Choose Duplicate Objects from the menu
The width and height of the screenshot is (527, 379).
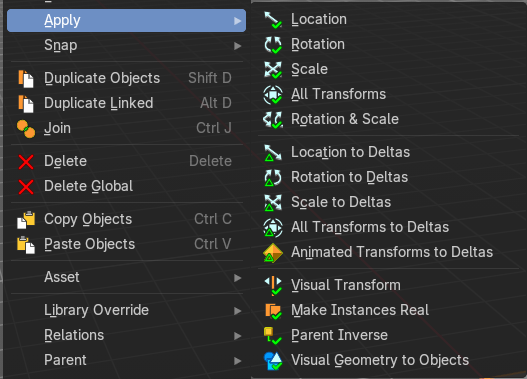pyautogui.click(x=126, y=78)
